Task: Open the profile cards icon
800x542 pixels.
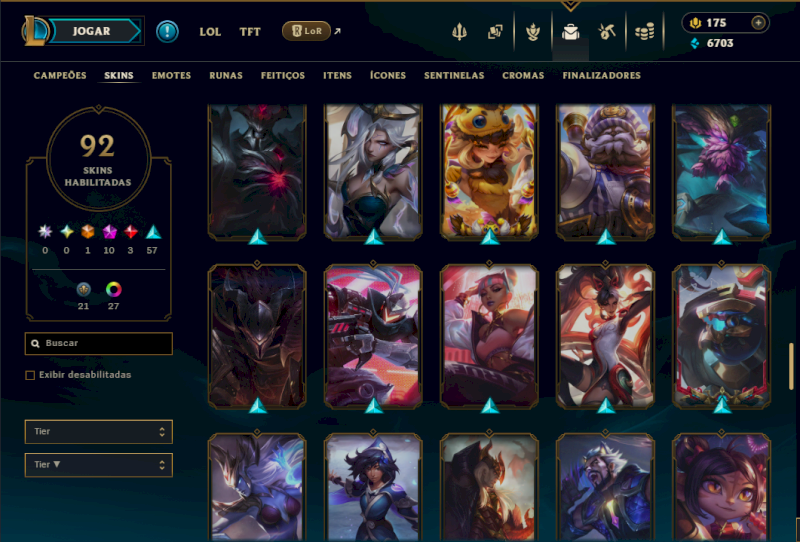Action: [495, 32]
